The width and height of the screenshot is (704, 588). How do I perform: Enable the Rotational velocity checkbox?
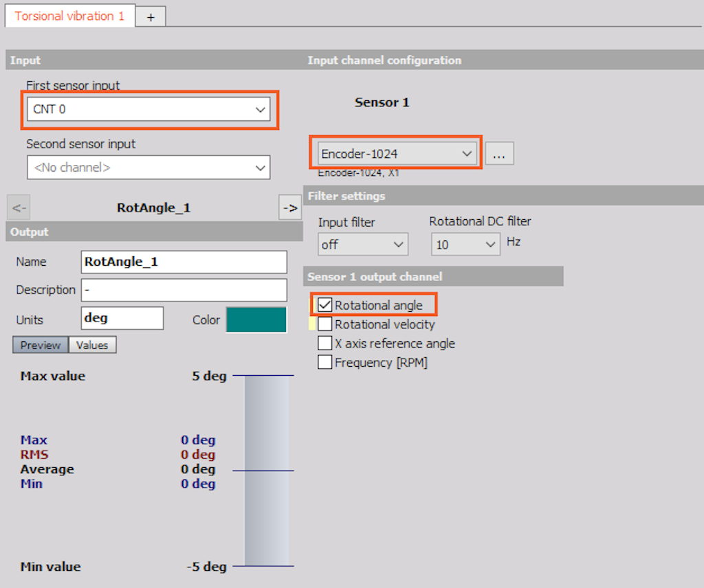[324, 324]
